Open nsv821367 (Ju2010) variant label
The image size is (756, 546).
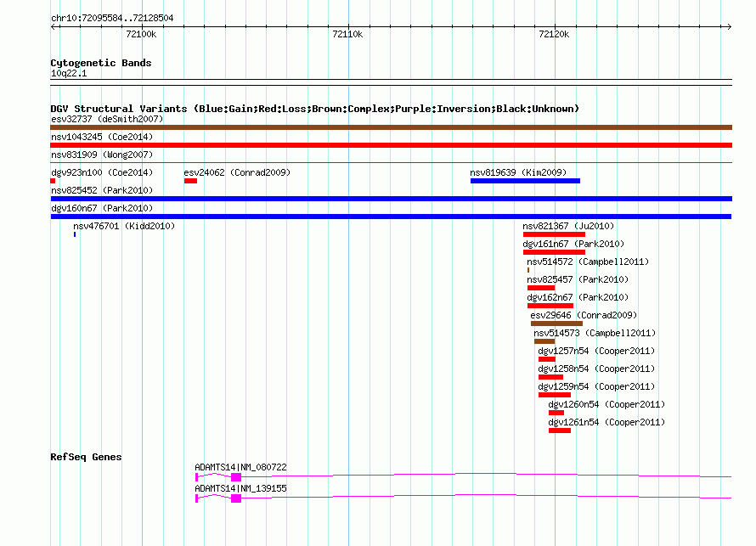click(568, 226)
